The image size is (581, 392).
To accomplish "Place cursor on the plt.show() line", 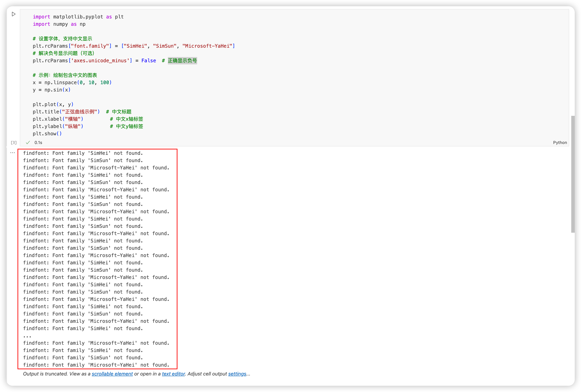I will [x=47, y=134].
